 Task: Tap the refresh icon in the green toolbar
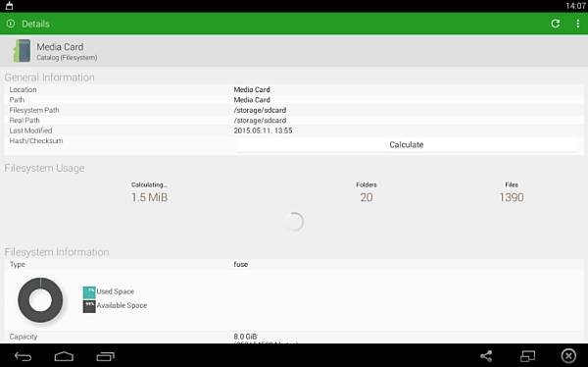(556, 24)
